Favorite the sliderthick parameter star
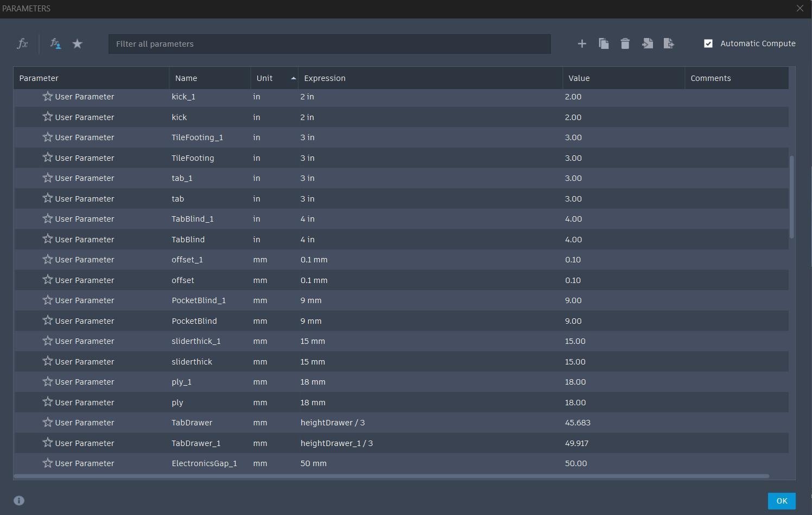 (48, 361)
